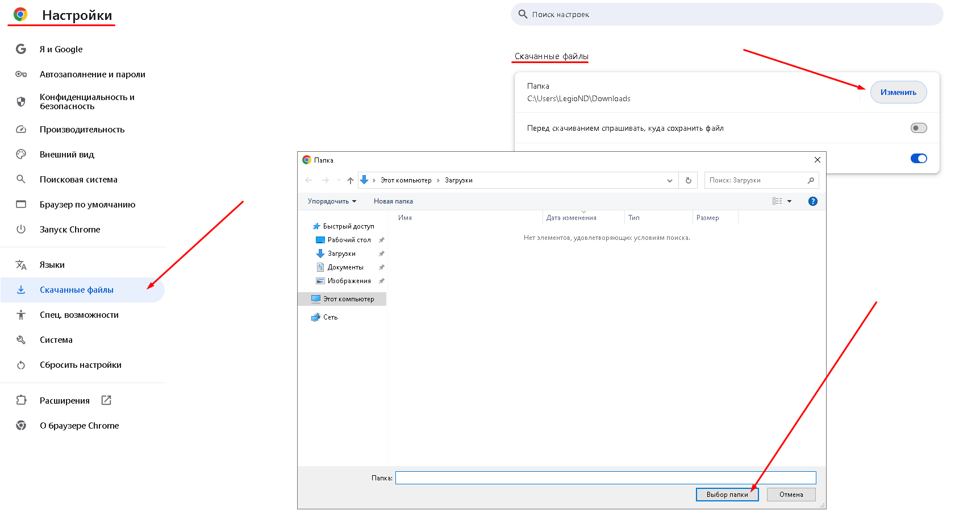Open help with the blue question mark icon
Viewport: 980px width, 523px height.
click(813, 201)
